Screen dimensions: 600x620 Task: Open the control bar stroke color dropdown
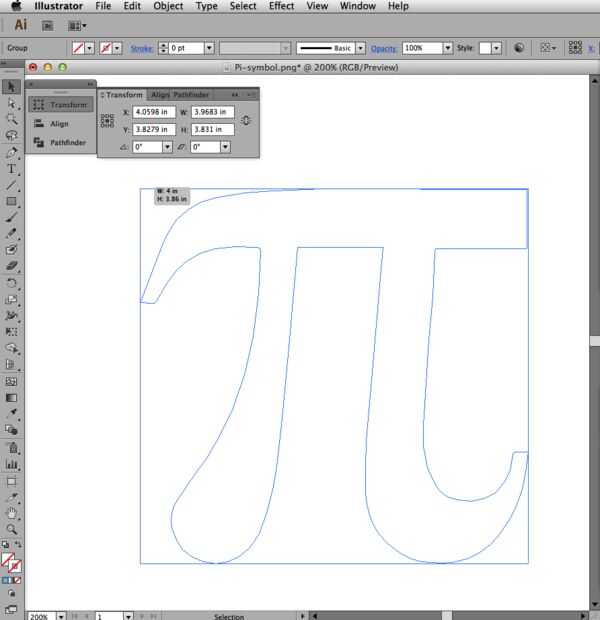click(117, 48)
